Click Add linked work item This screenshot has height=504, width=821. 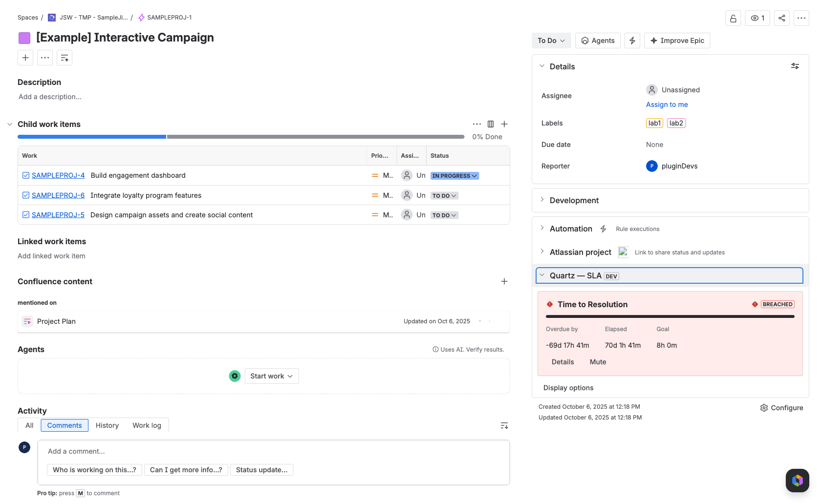coord(51,256)
